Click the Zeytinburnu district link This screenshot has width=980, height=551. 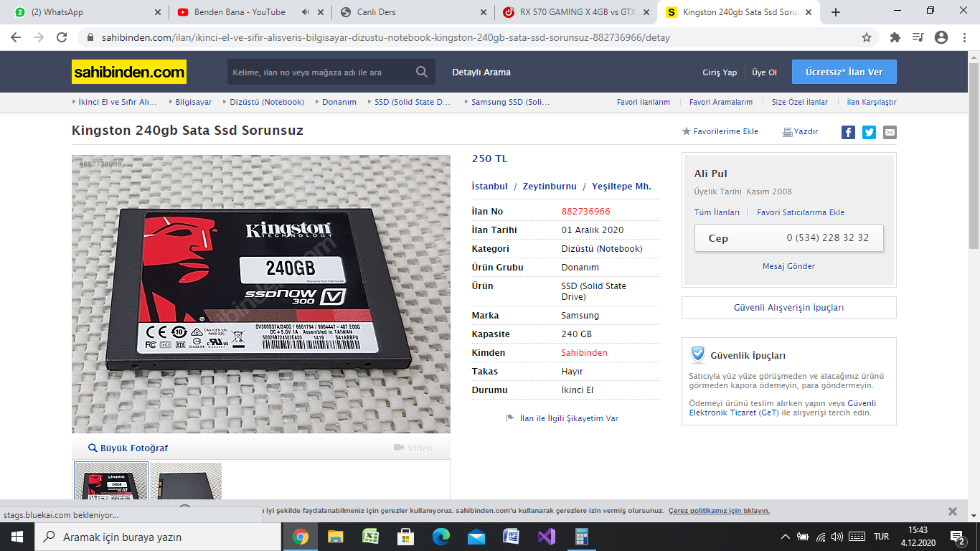coord(550,186)
